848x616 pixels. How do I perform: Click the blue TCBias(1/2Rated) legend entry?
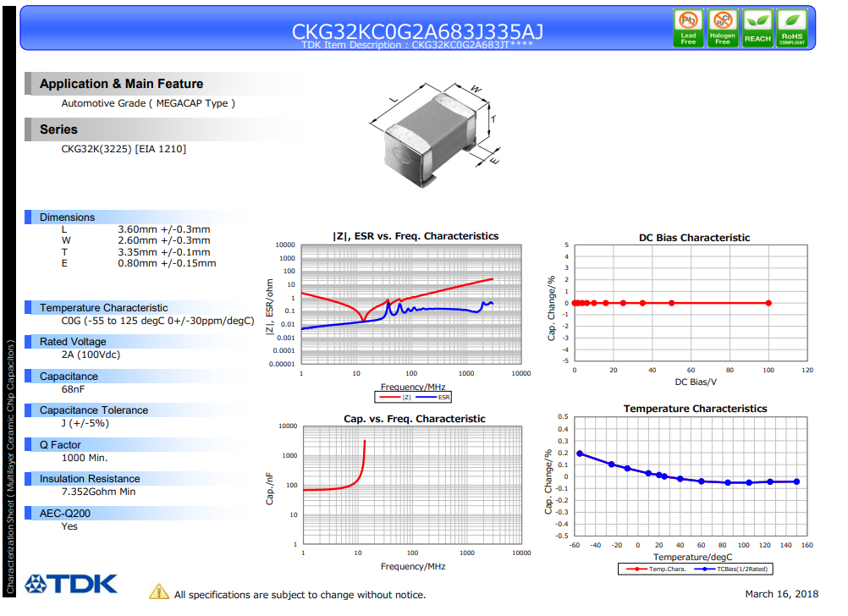pos(731,569)
